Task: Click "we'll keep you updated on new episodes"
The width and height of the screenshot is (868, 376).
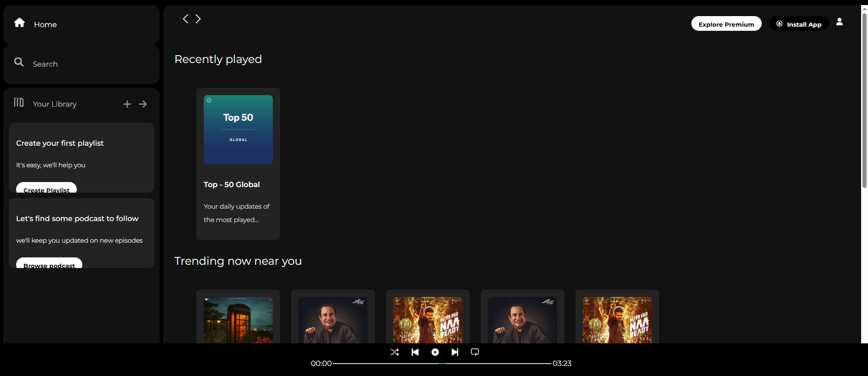Action: pos(79,240)
